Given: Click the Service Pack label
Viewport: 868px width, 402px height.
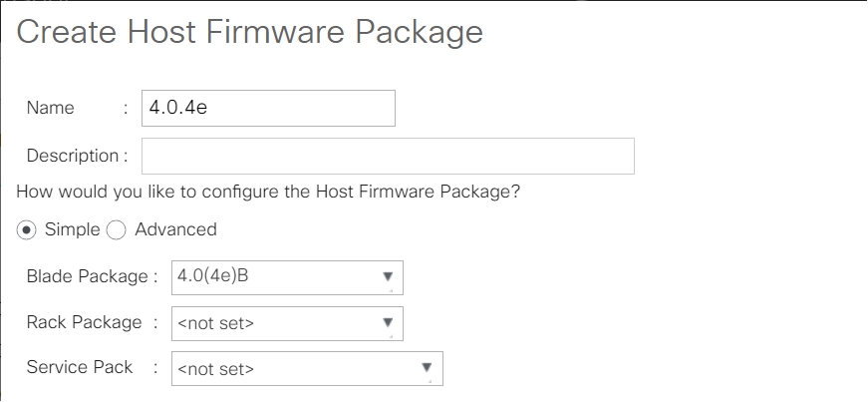Looking at the screenshot, I should pos(80,367).
